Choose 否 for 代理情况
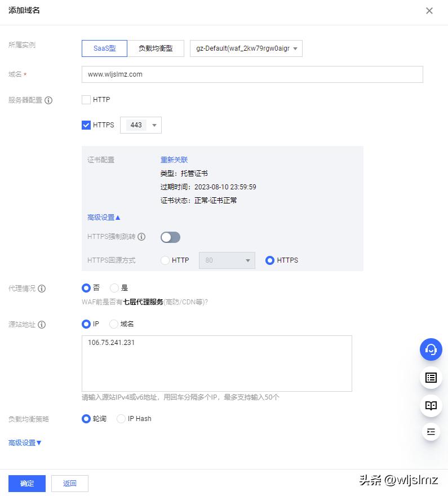The image size is (448, 496). [86, 288]
